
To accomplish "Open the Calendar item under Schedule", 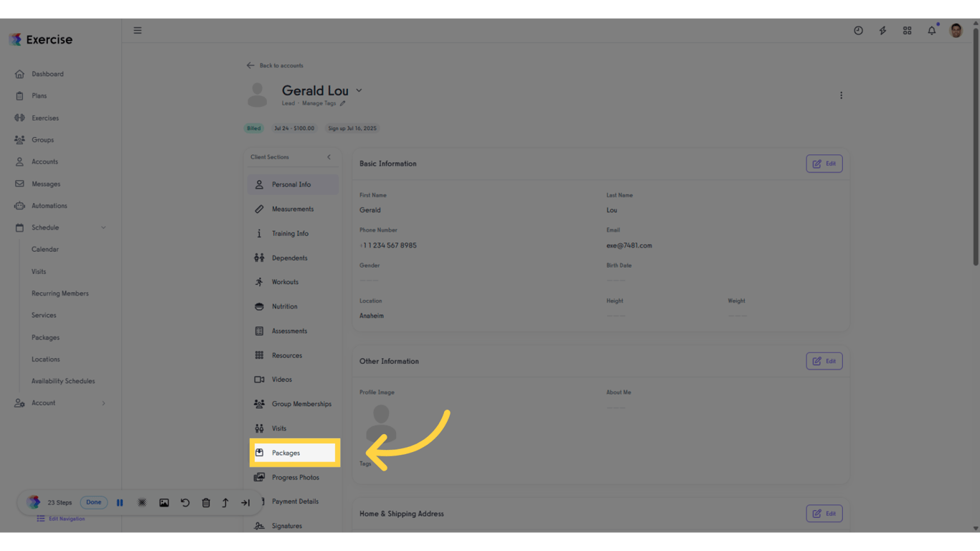I will [45, 249].
